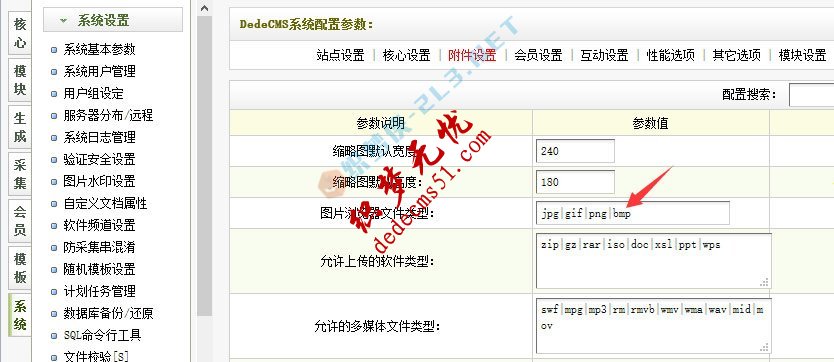Switch to 性能选项 tab
This screenshot has height=362, width=834.
pyautogui.click(x=670, y=55)
